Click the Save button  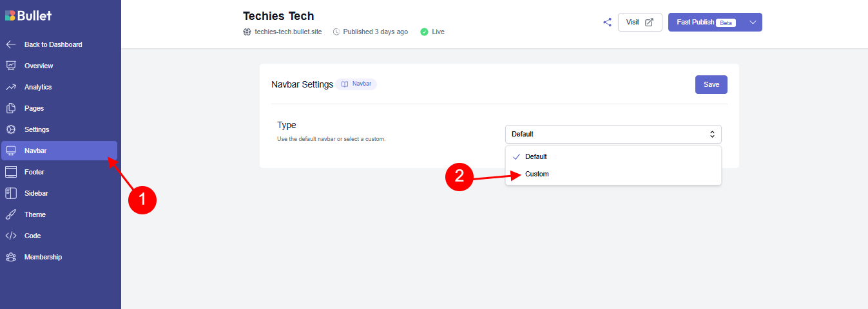tap(711, 84)
